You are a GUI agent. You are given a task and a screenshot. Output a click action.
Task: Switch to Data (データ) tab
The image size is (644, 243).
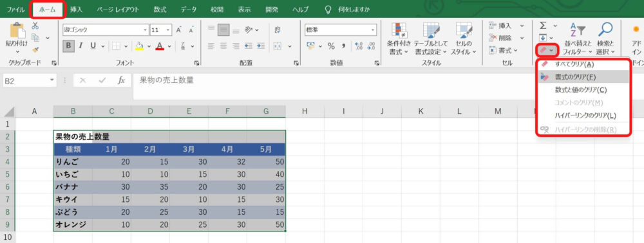click(x=189, y=10)
